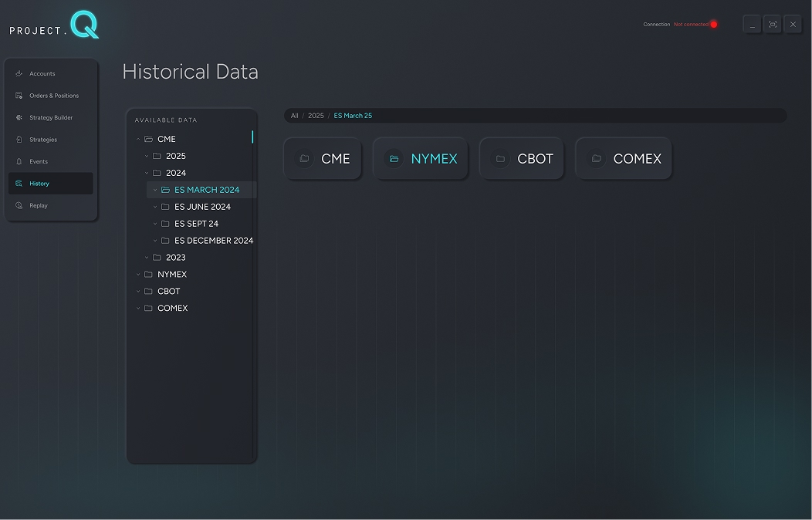
Task: Toggle the ES MARCH 2024 chevron
Action: click(155, 190)
